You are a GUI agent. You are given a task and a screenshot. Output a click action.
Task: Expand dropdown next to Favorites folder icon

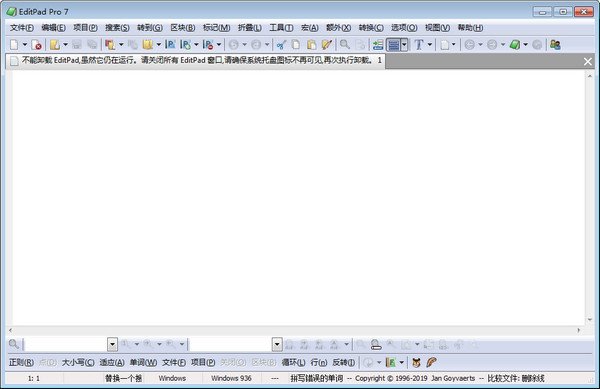pos(158,45)
